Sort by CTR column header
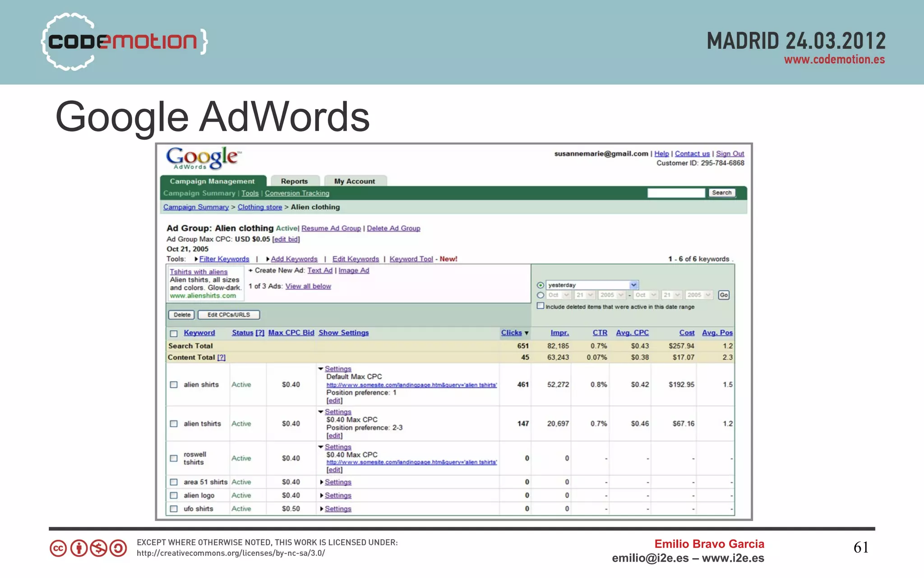 coord(600,333)
